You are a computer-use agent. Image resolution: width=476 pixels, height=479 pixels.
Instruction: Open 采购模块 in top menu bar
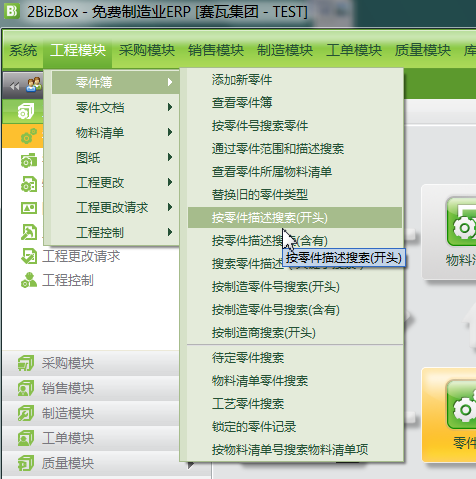[x=147, y=50]
